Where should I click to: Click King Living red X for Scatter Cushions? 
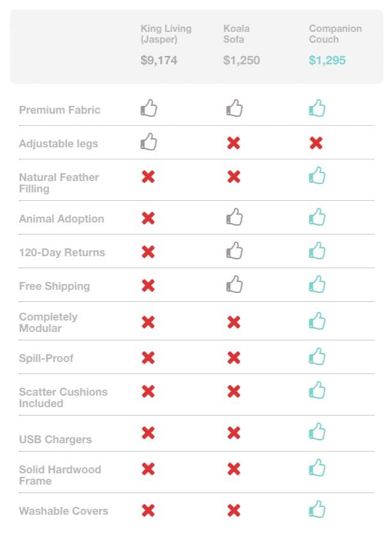click(149, 391)
